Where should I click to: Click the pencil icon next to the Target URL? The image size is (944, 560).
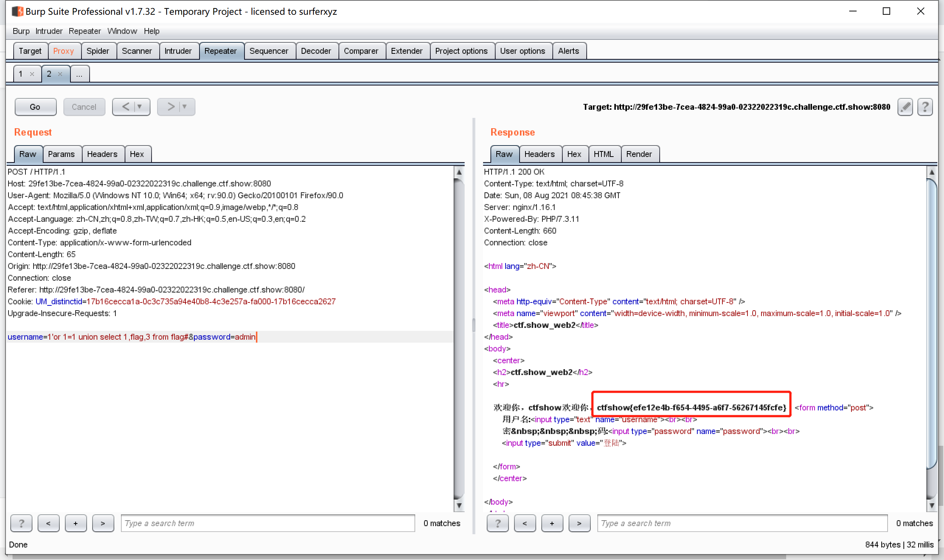pyautogui.click(x=905, y=107)
